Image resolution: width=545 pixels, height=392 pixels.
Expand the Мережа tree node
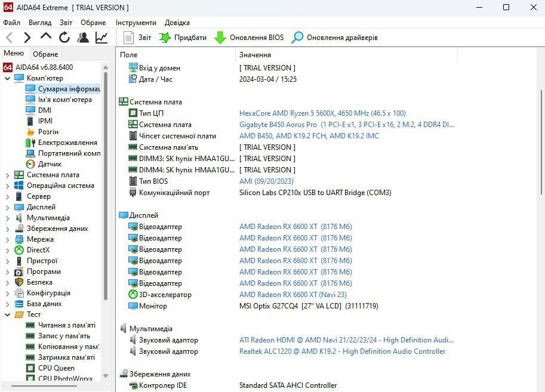7,240
